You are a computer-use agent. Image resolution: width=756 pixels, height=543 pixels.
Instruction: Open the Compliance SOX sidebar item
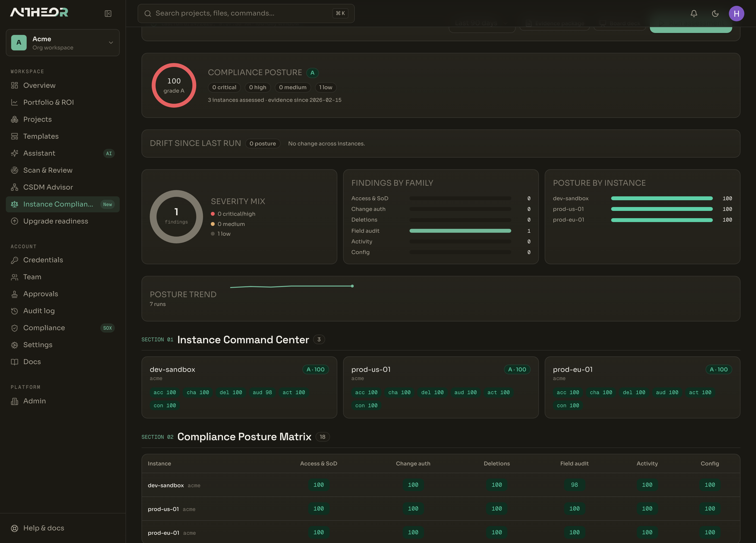pos(63,328)
